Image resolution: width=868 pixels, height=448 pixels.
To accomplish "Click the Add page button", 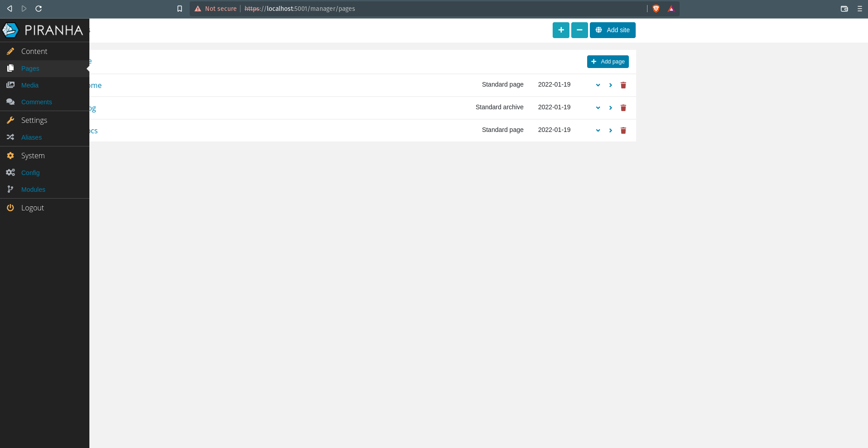I will (x=608, y=61).
